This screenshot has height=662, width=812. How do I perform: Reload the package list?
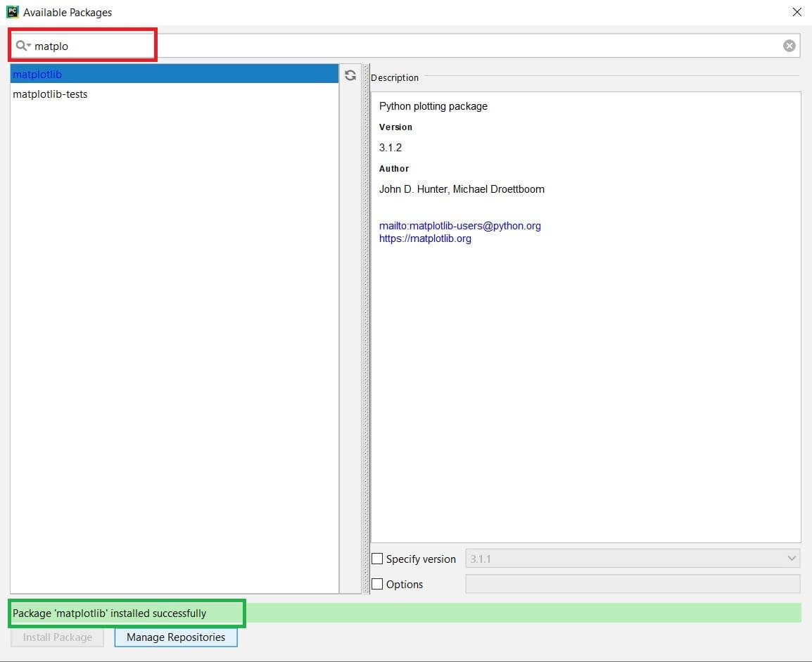click(x=350, y=75)
